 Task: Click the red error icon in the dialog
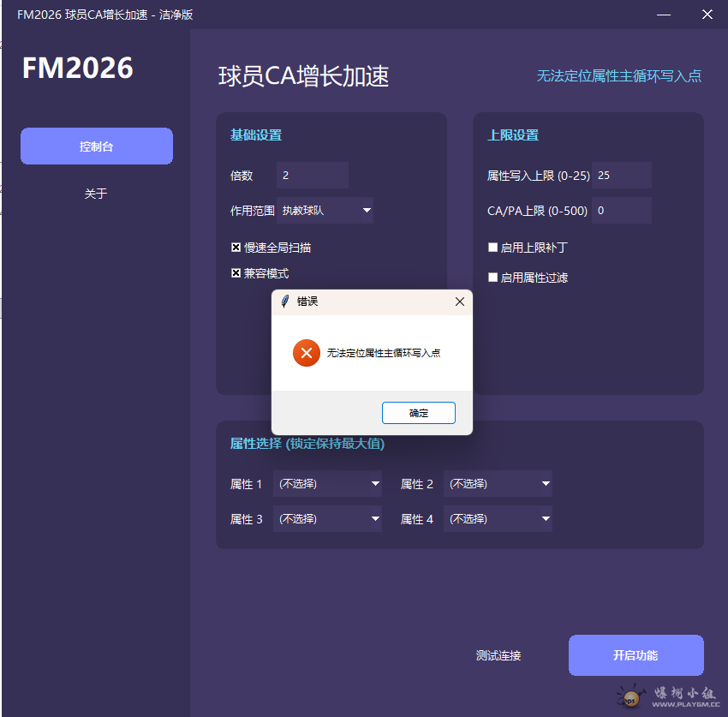(307, 352)
